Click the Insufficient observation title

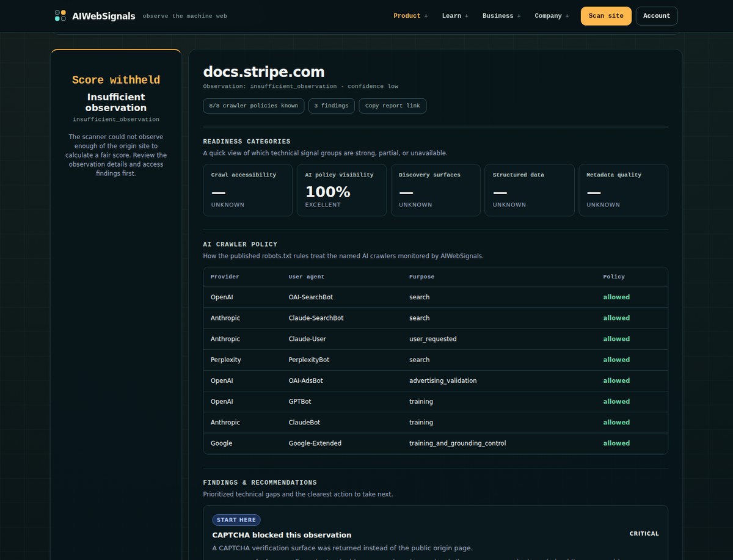(x=116, y=102)
